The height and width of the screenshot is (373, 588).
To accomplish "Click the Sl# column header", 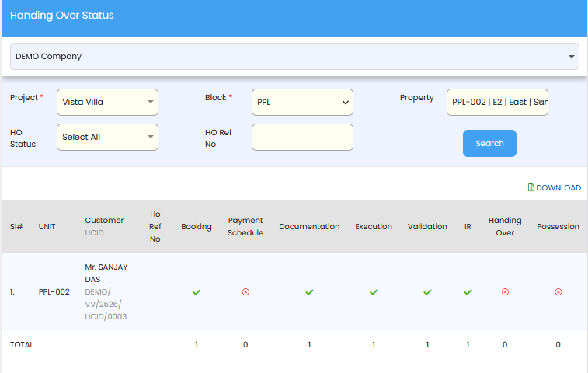I will tap(16, 227).
